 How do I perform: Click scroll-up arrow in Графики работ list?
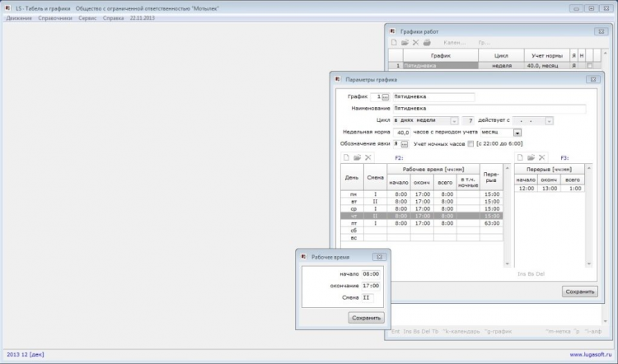606,54
